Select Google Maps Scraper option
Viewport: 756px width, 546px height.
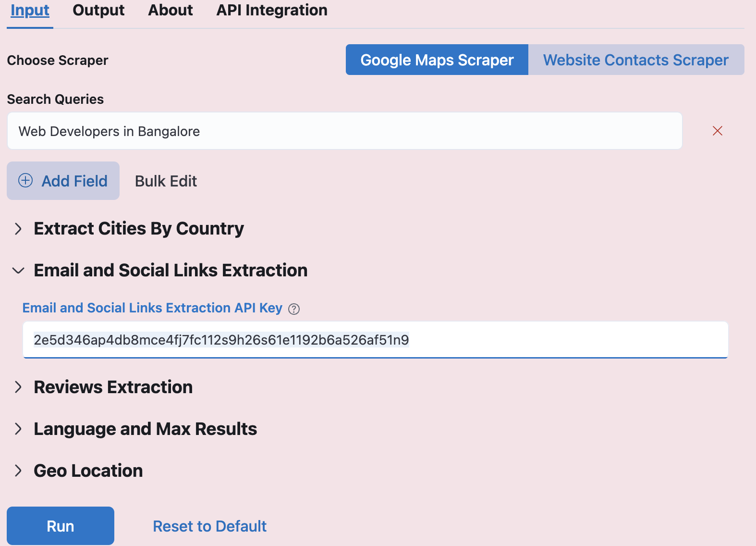coord(437,60)
